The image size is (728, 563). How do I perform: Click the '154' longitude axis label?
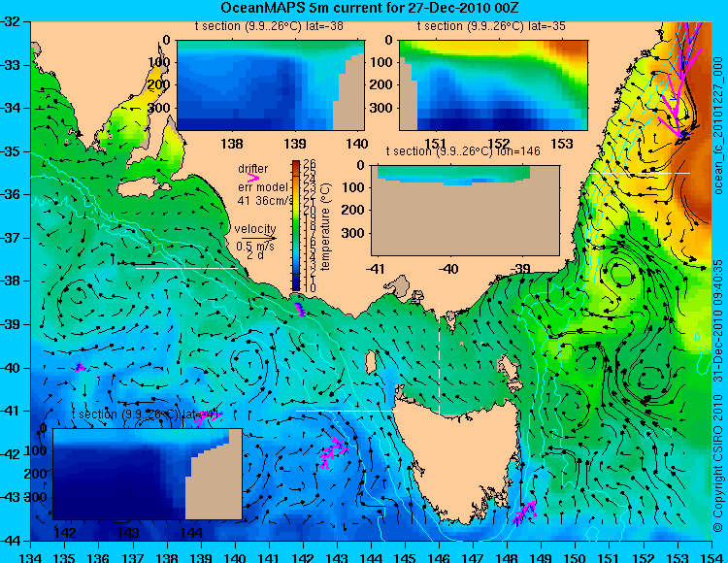coord(711,557)
